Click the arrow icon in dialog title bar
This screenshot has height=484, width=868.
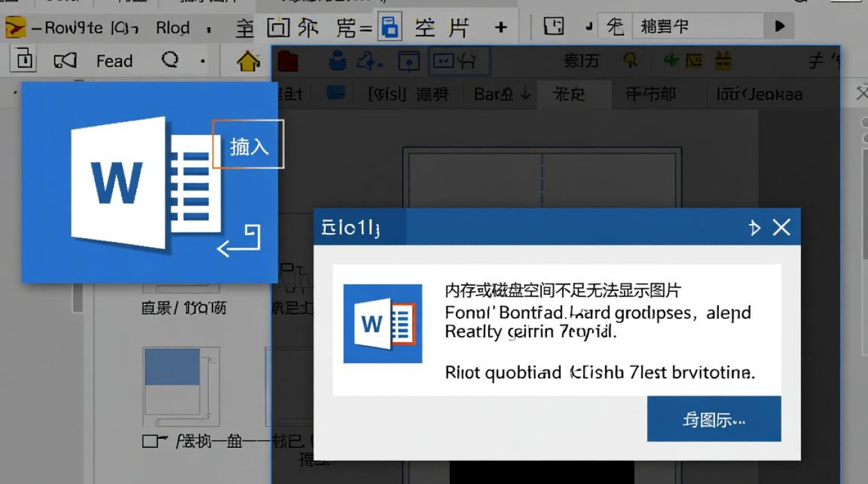pos(754,227)
